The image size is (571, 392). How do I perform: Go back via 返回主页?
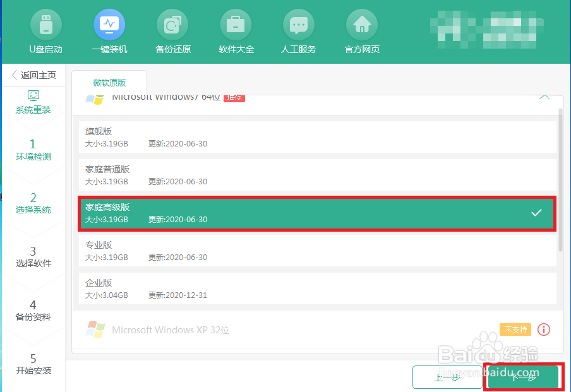34,75
